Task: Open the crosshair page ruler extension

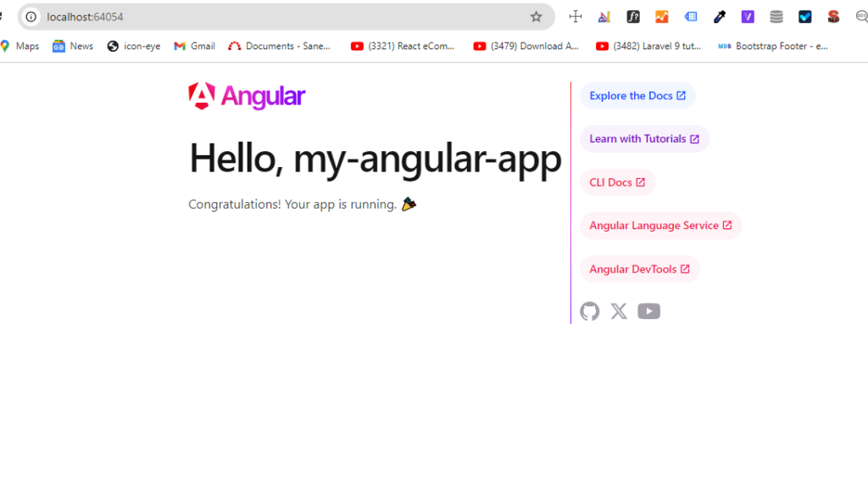Action: click(x=576, y=17)
